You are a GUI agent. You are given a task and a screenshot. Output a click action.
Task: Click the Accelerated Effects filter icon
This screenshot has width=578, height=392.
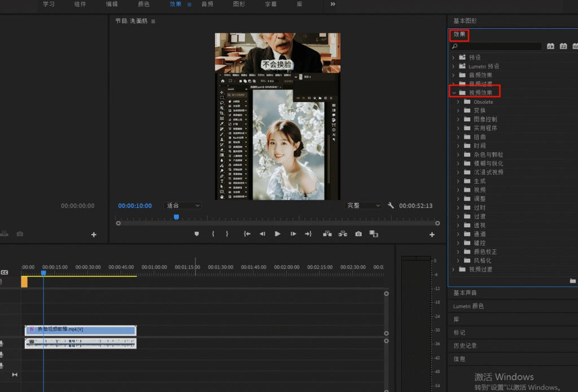(550, 46)
